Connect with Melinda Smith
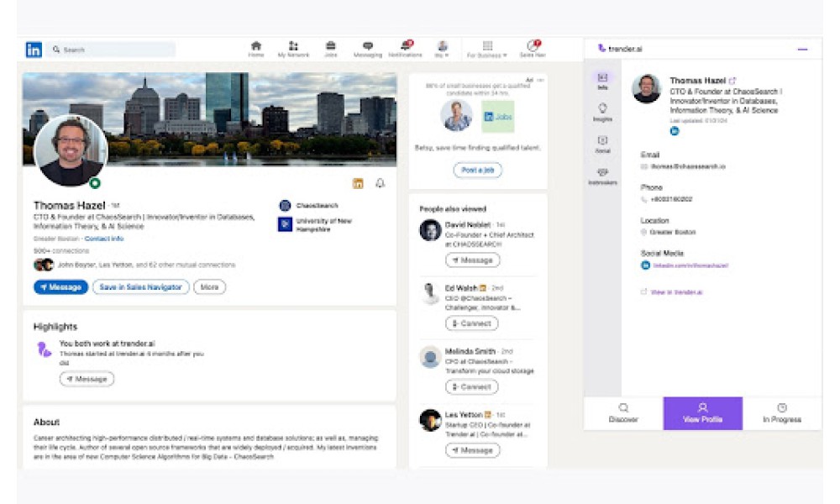840x504 pixels. coord(471,386)
